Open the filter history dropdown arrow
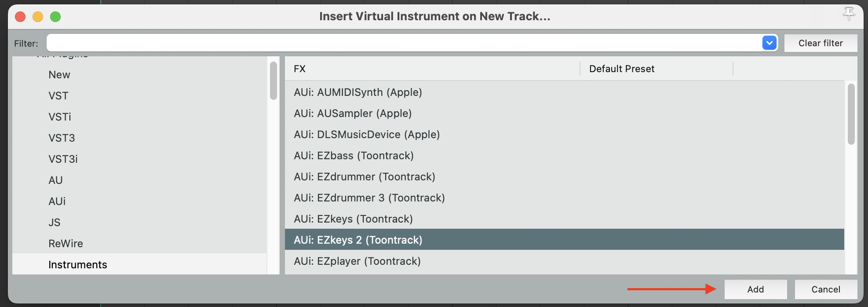The height and width of the screenshot is (307, 868). pyautogui.click(x=769, y=43)
